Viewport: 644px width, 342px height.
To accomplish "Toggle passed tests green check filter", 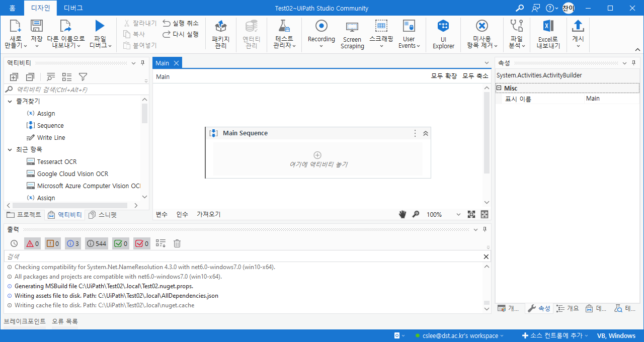I will coord(121,243).
